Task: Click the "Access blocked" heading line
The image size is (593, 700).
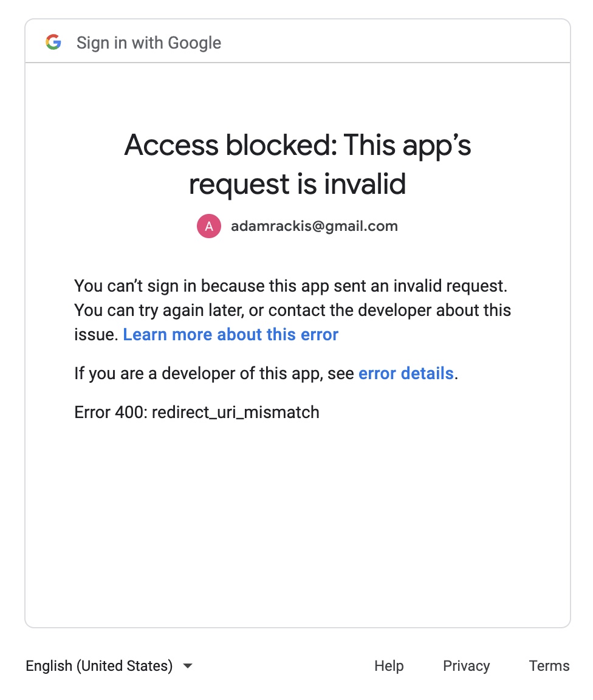Action: click(x=298, y=146)
